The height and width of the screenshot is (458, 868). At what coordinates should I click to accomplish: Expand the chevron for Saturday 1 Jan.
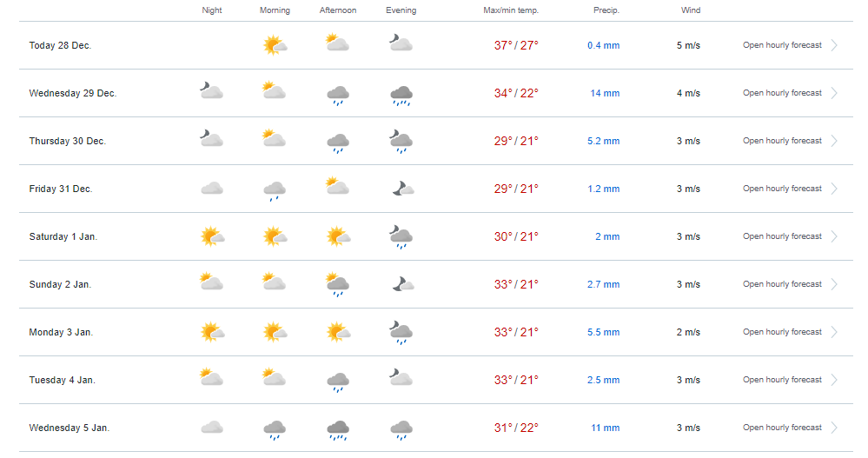click(x=834, y=236)
